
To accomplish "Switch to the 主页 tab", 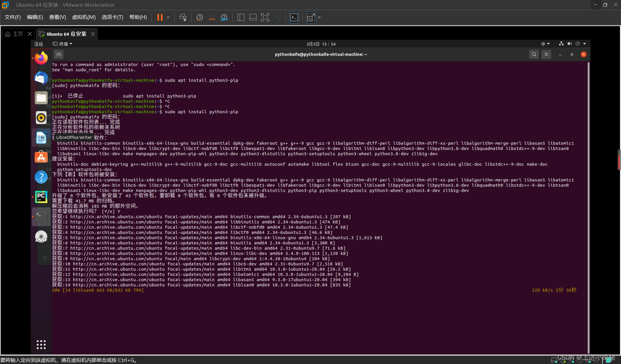I will pyautogui.click(x=18, y=34).
